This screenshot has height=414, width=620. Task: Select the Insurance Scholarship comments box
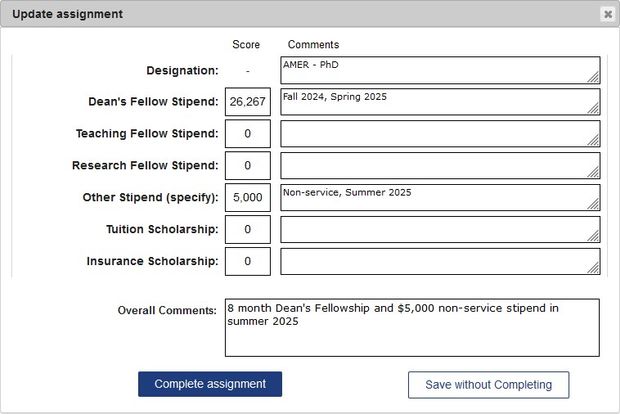tap(438, 262)
